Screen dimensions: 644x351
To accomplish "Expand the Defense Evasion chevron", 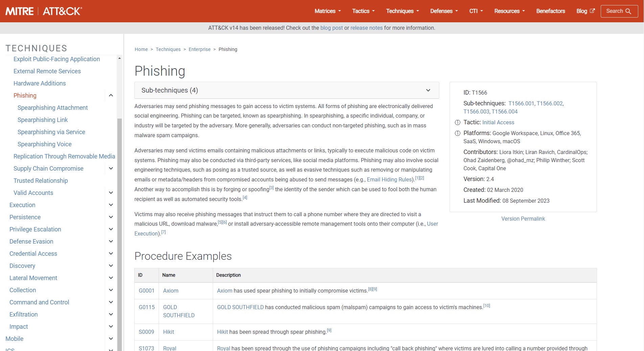I will (111, 242).
